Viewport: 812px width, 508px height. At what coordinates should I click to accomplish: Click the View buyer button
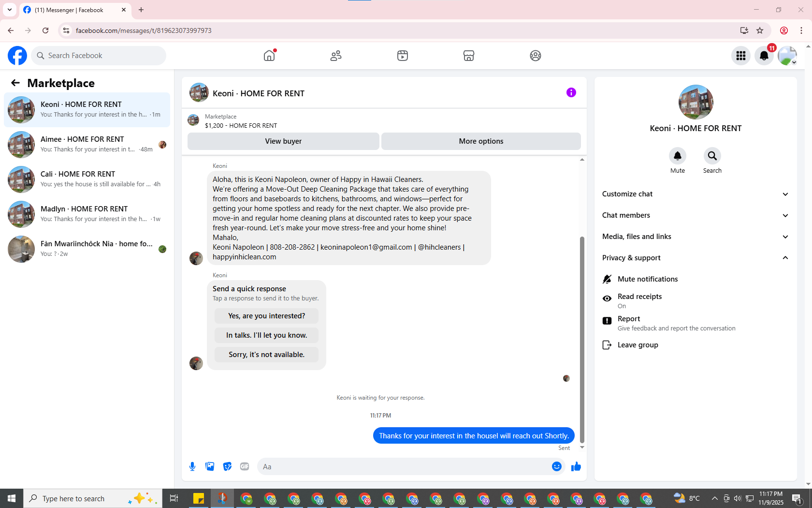(283, 141)
